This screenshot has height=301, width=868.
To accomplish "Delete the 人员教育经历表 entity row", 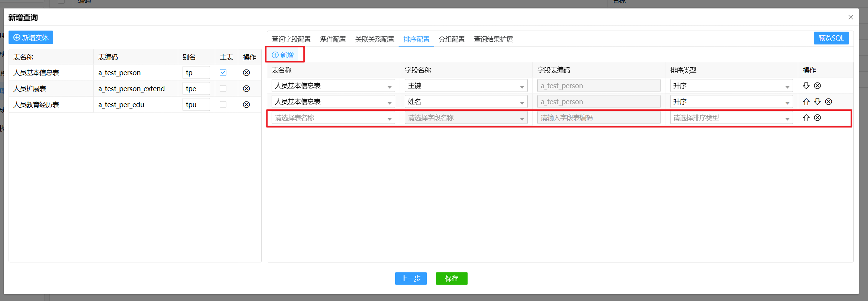I will 246,105.
